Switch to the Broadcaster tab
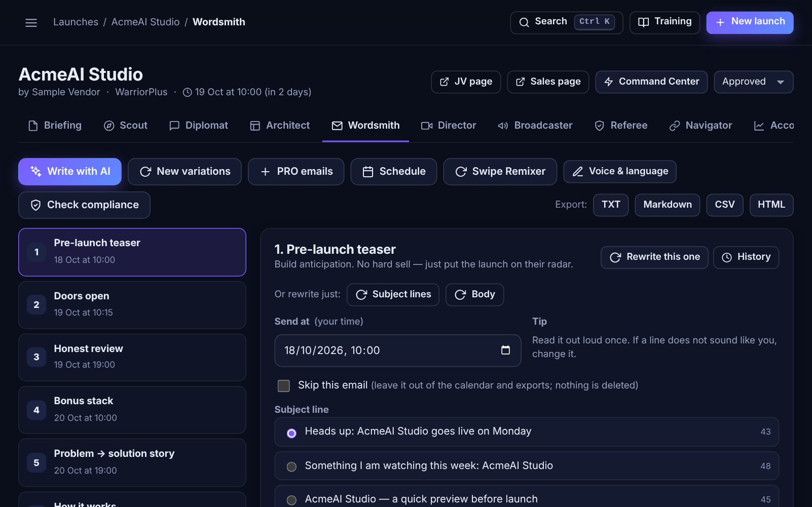The height and width of the screenshot is (507, 812). click(535, 126)
